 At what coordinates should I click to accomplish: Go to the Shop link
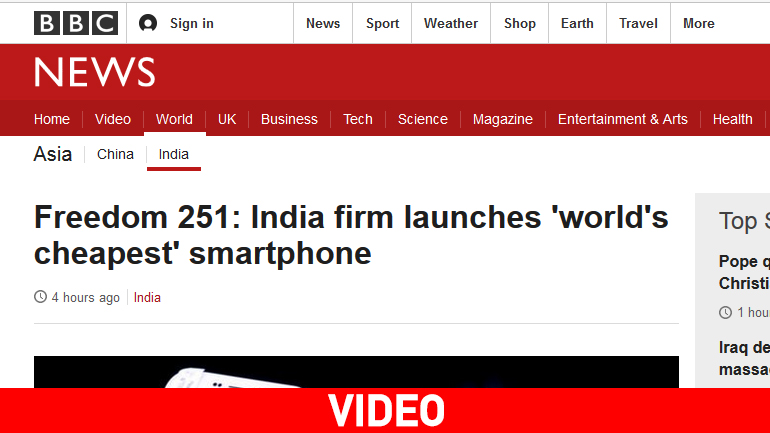click(520, 23)
